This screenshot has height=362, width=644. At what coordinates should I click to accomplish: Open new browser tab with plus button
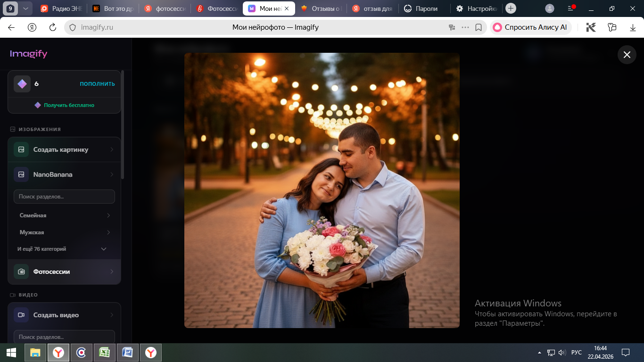click(511, 8)
